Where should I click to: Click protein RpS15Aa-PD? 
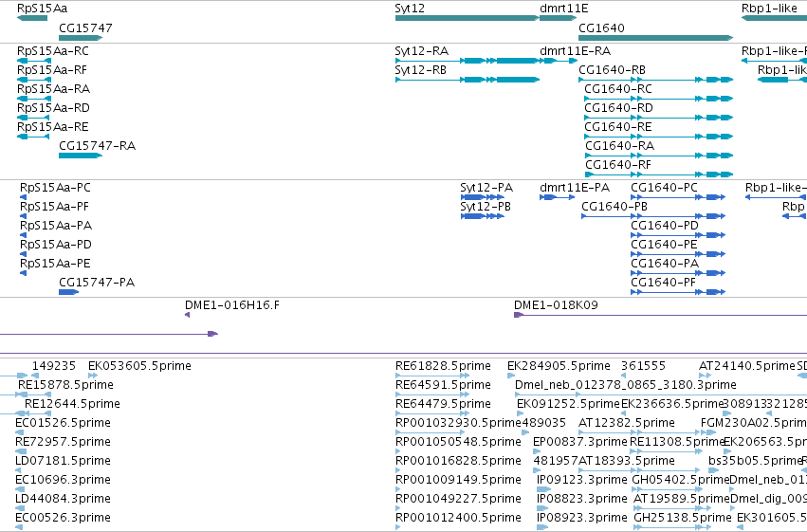coord(23,254)
